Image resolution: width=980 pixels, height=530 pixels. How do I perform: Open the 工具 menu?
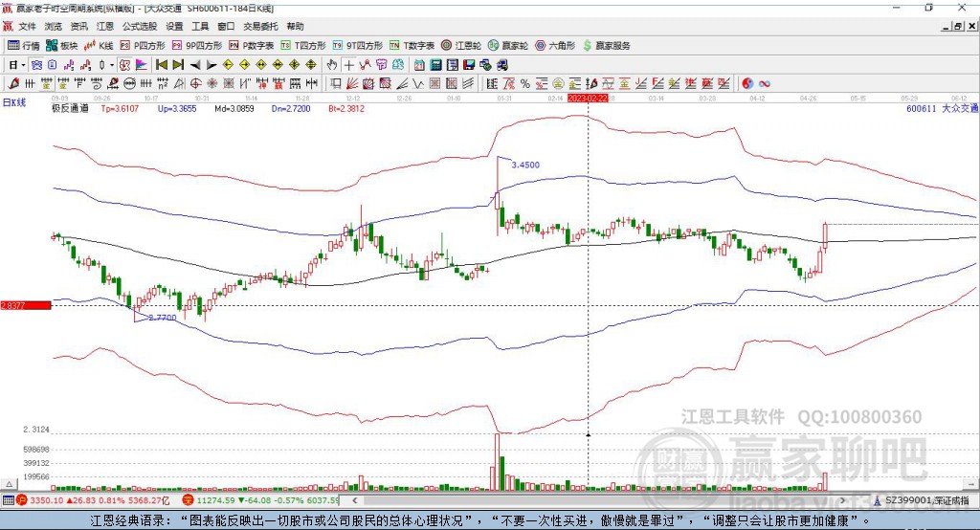point(200,26)
